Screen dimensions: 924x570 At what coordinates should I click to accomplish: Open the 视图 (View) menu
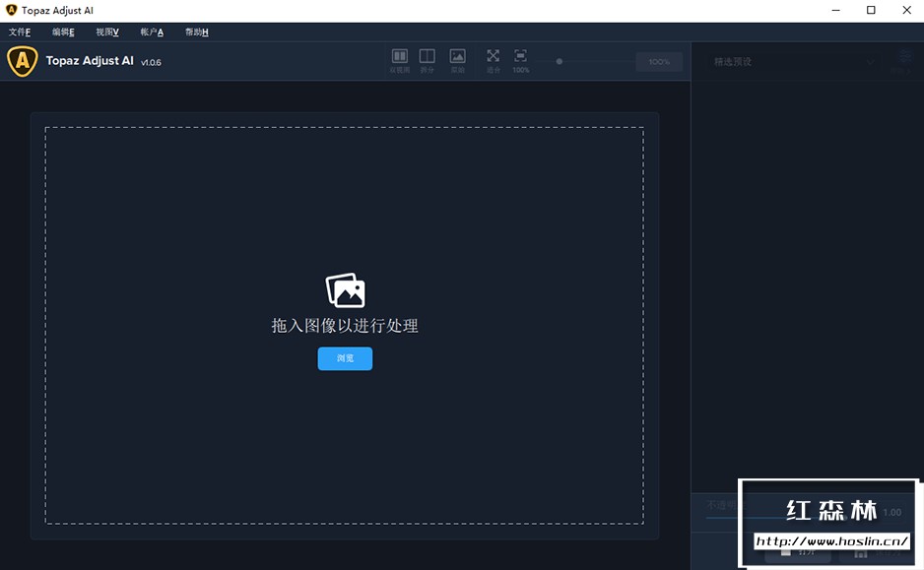pyautogui.click(x=107, y=32)
